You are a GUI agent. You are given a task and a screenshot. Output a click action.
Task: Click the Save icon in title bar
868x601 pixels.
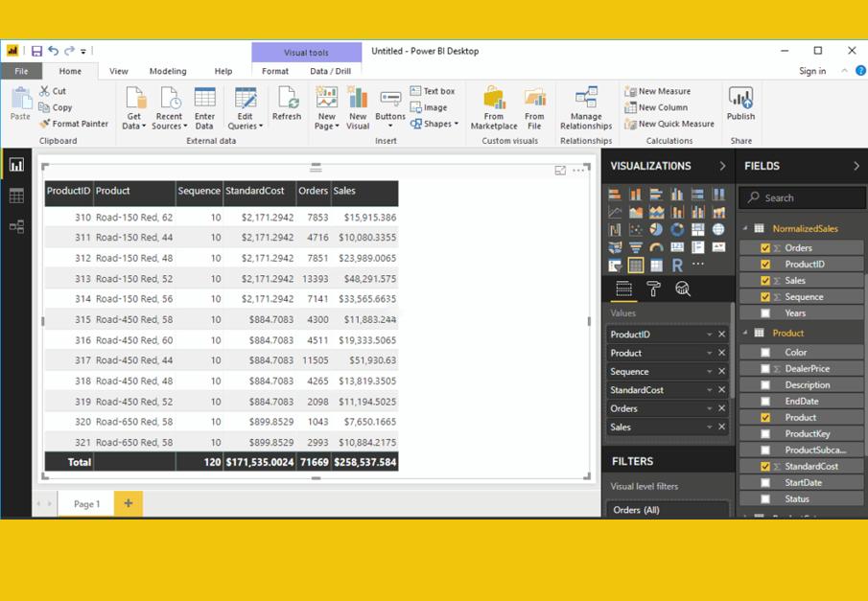coord(36,52)
